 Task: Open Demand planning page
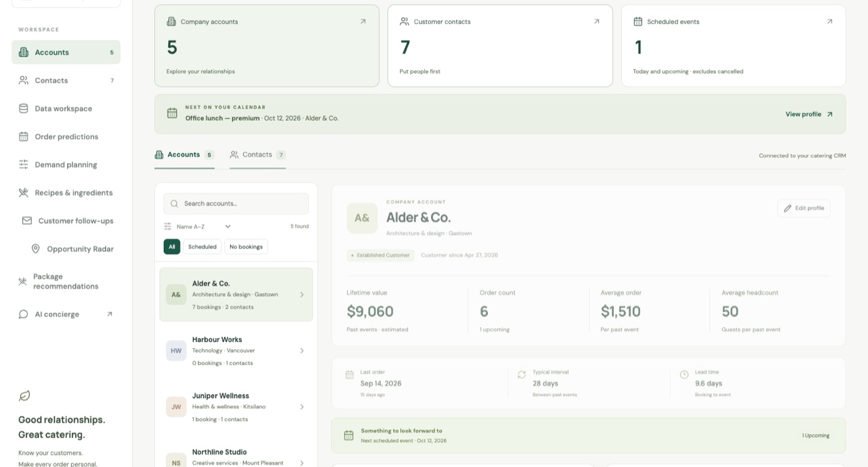66,165
